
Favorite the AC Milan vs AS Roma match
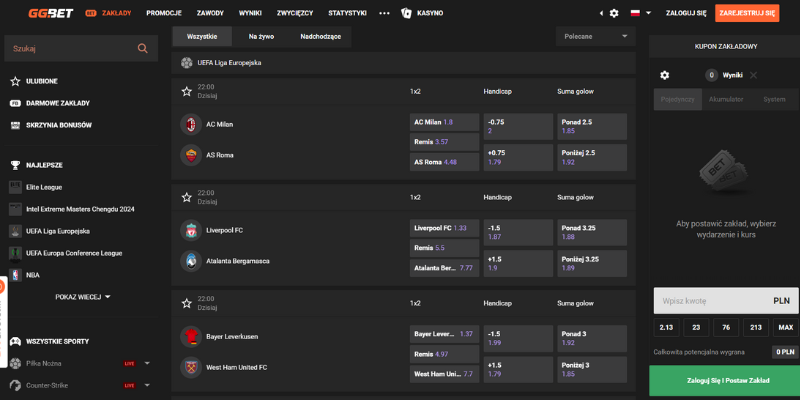click(186, 91)
